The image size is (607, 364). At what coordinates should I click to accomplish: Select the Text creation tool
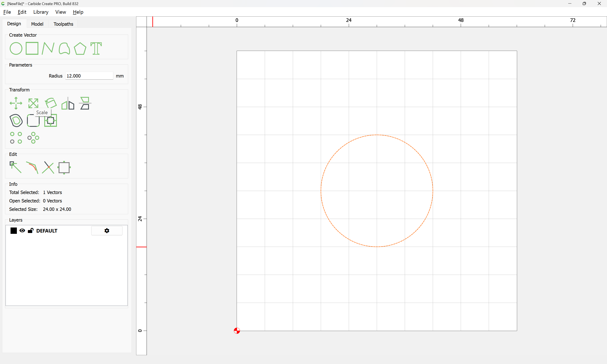(x=96, y=48)
